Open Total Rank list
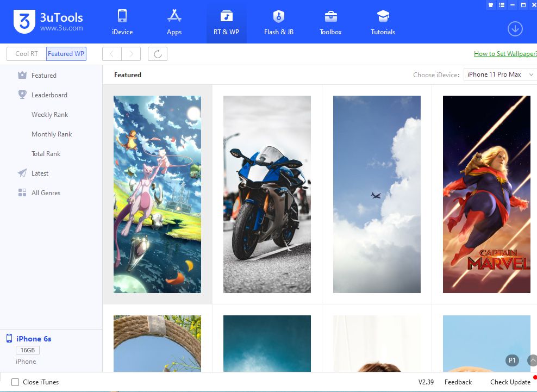Screen dimensions: 537x392 [x=46, y=153]
